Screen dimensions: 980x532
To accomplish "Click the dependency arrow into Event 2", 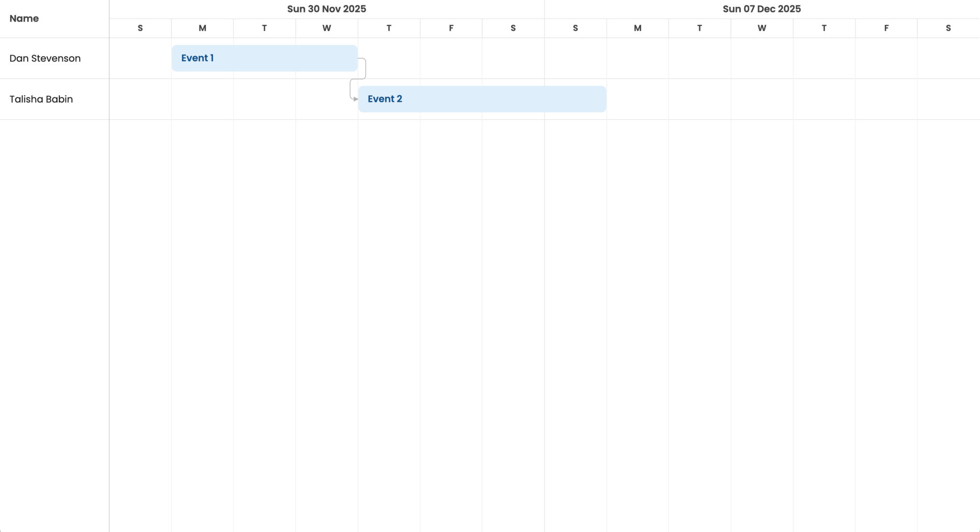I will (x=355, y=99).
